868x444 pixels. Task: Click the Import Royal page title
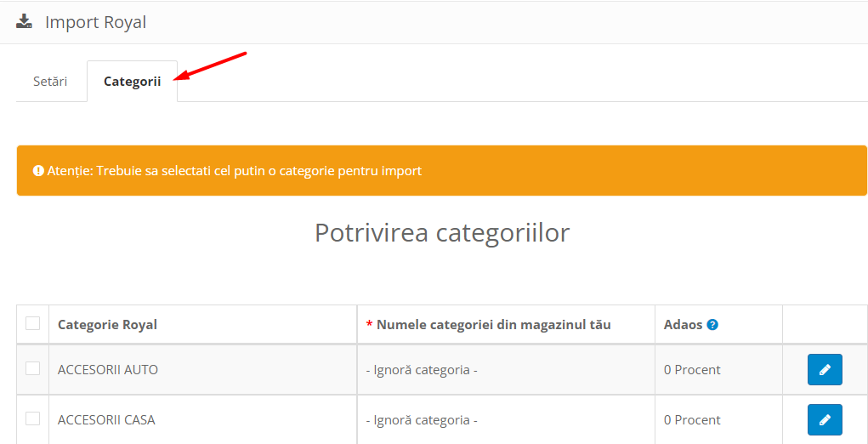click(x=95, y=22)
